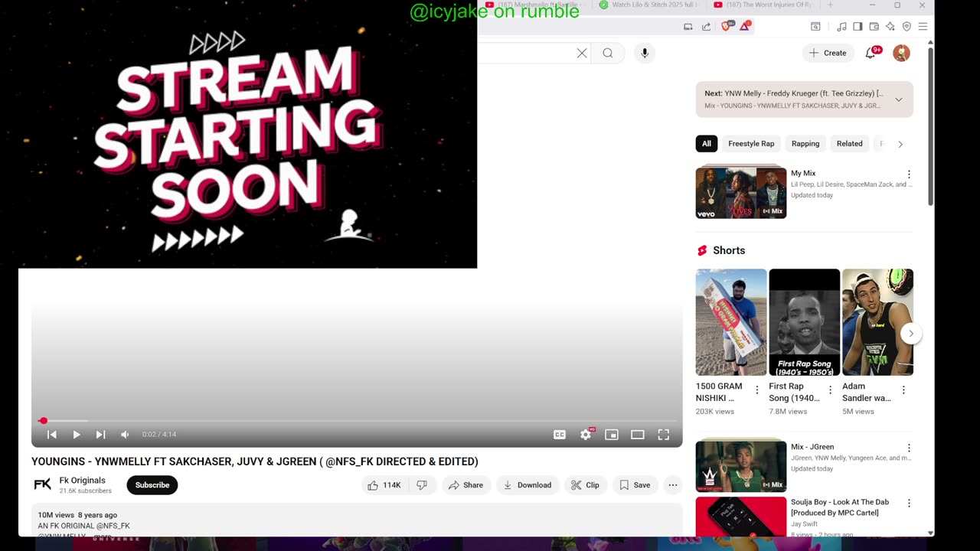Click the video progress bar
Screen dimensions: 980x551
tap(357, 421)
